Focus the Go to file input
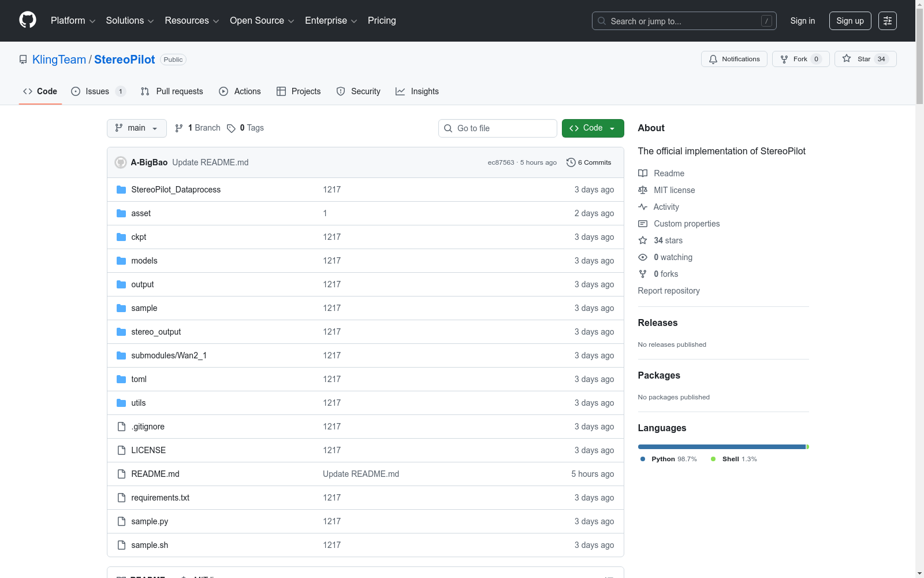The image size is (924, 578). [x=498, y=128]
